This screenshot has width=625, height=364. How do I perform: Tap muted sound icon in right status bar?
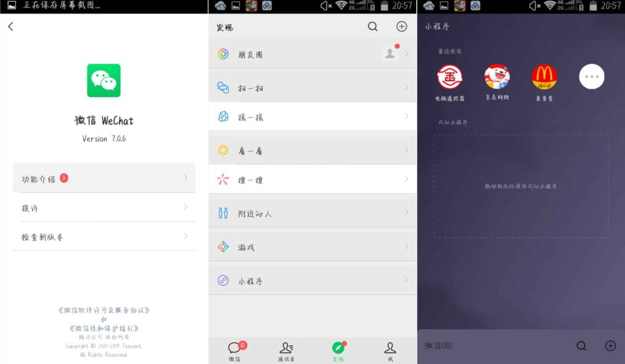(x=535, y=5)
